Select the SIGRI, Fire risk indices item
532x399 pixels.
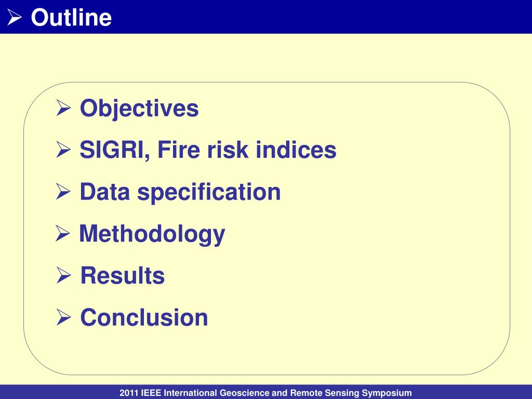click(x=208, y=150)
